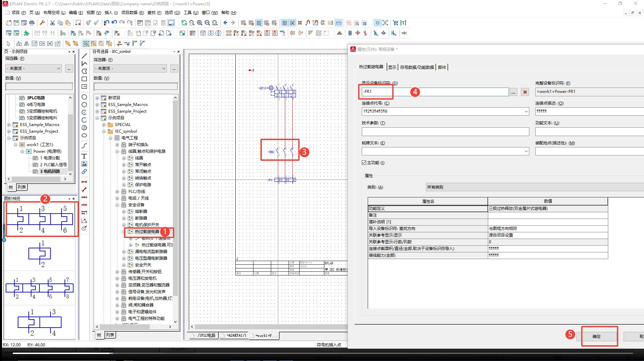Select the text T tool in sidebar
Screen dimensions: 644x361
click(84, 156)
